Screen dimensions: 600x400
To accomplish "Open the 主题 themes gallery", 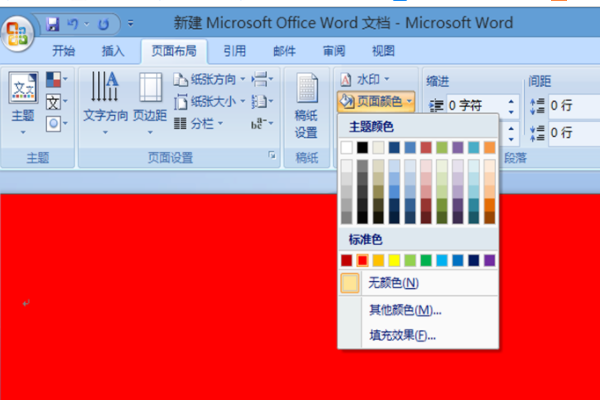I will (x=23, y=103).
